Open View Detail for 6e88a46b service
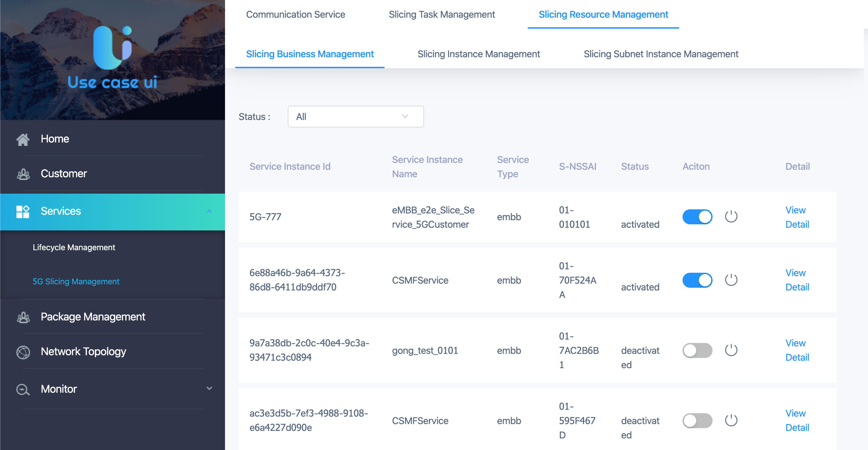The image size is (868, 450). click(x=797, y=280)
